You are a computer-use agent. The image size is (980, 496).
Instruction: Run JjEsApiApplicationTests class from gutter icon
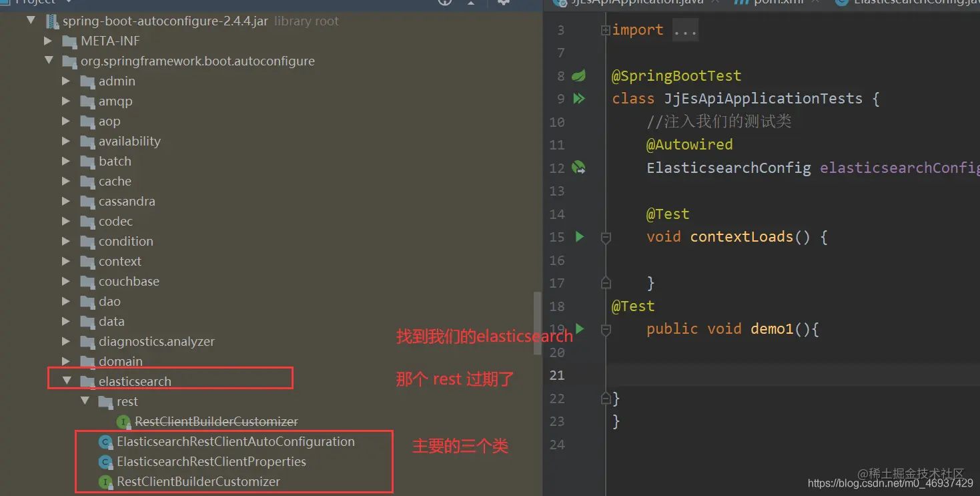point(578,99)
